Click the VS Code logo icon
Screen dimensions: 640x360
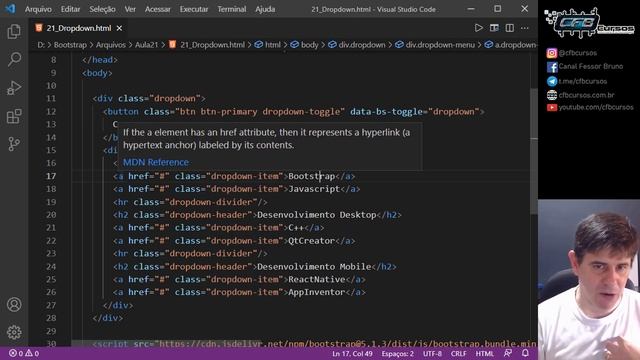pyautogui.click(x=10, y=9)
